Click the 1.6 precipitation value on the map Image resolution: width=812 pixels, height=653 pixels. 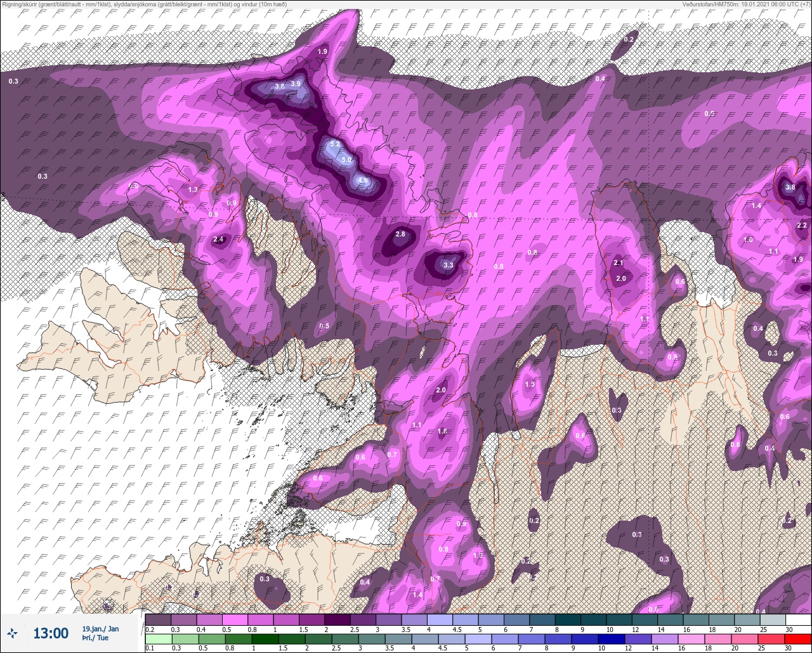point(748,240)
